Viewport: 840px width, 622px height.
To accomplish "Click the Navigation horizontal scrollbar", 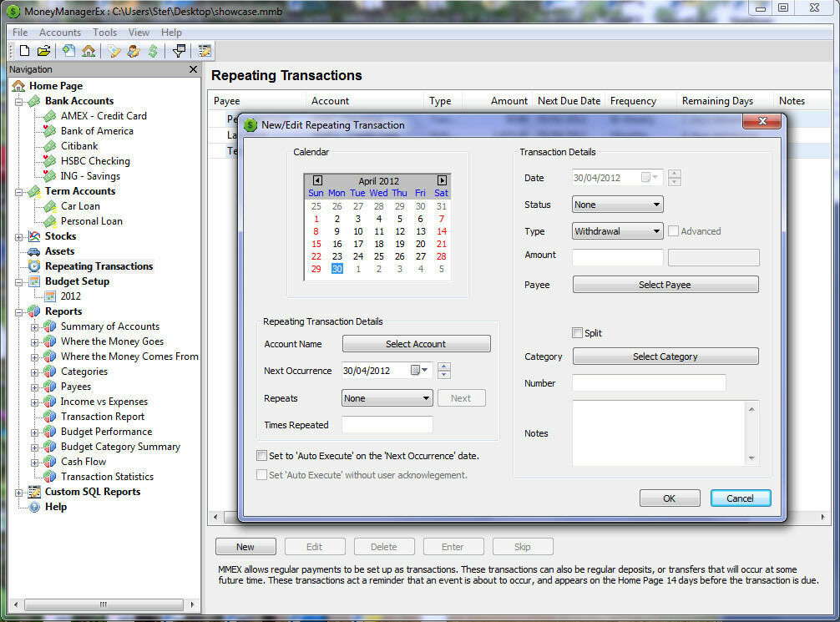I will pos(104,604).
